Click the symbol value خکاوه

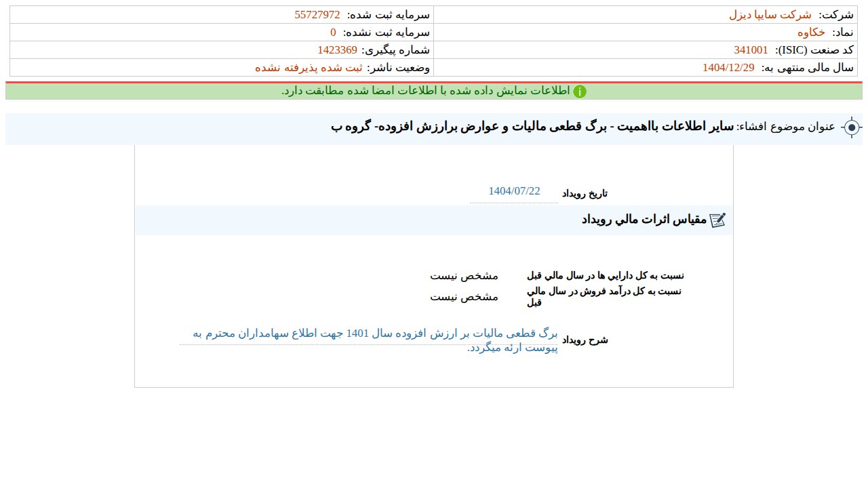coord(811,33)
